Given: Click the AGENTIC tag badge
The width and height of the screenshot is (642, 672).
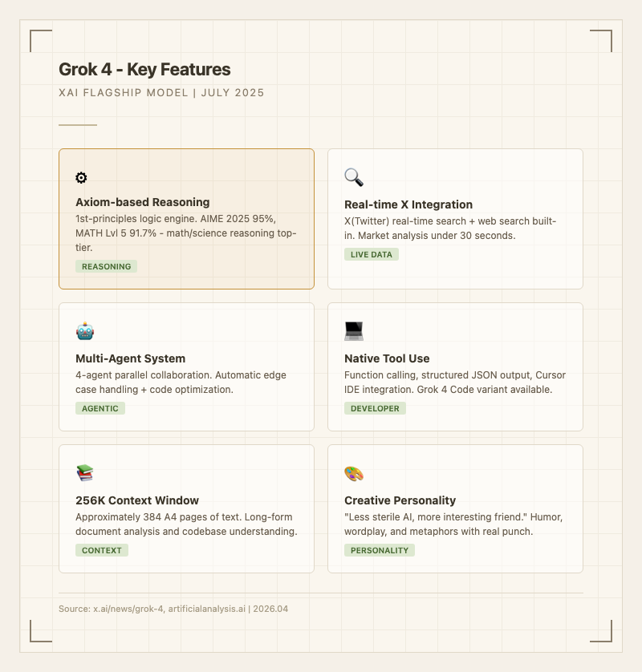Looking at the screenshot, I should tap(100, 408).
